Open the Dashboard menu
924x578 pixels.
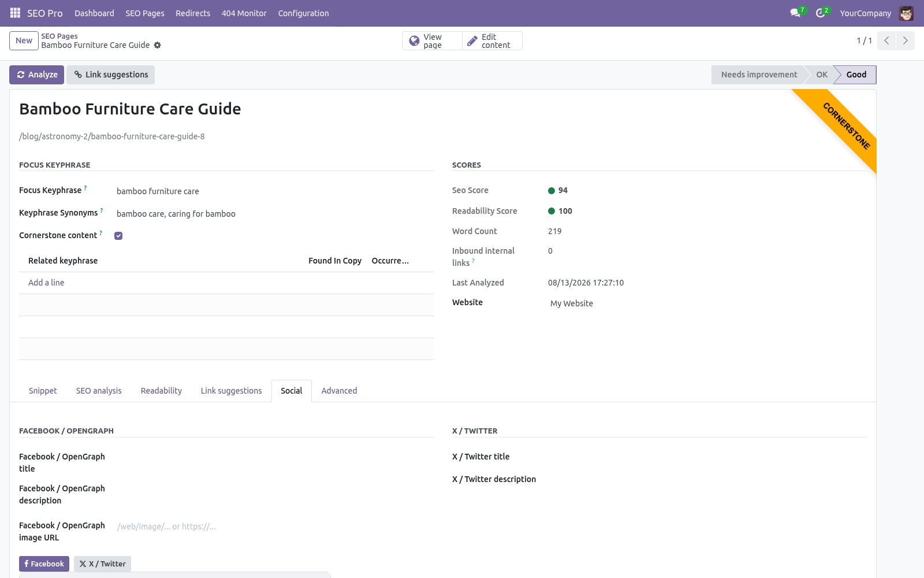(x=94, y=13)
